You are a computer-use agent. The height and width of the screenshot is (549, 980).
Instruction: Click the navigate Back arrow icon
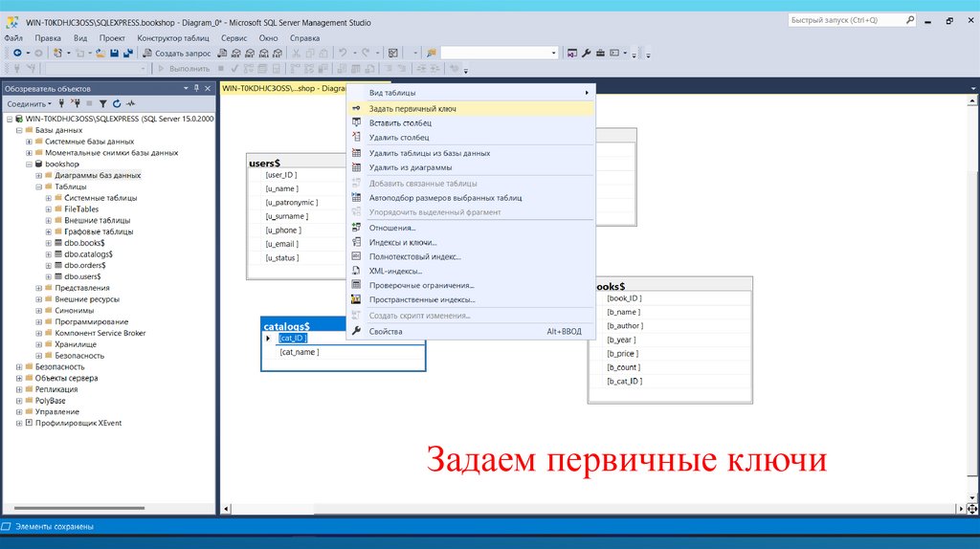click(17, 54)
